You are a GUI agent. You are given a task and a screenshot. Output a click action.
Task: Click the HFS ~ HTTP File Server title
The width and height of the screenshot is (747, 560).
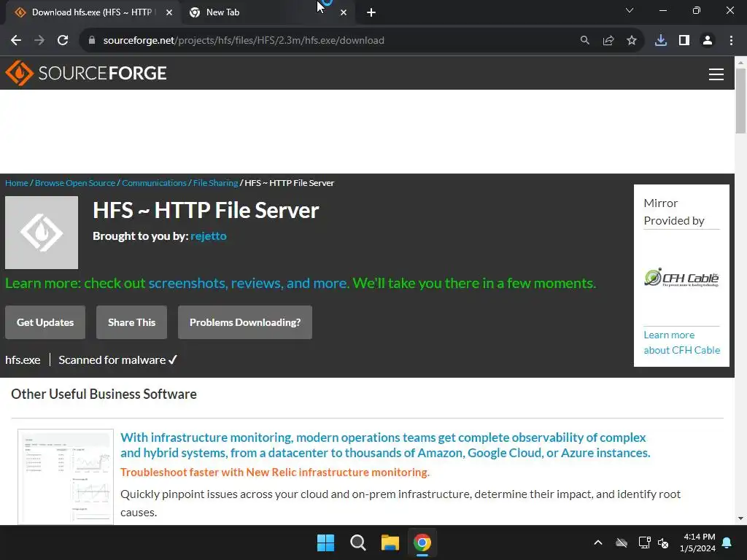click(206, 211)
